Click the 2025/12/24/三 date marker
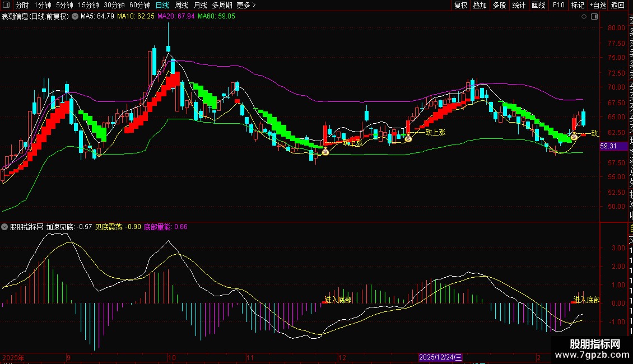This screenshot has width=633, height=364. coord(440,357)
